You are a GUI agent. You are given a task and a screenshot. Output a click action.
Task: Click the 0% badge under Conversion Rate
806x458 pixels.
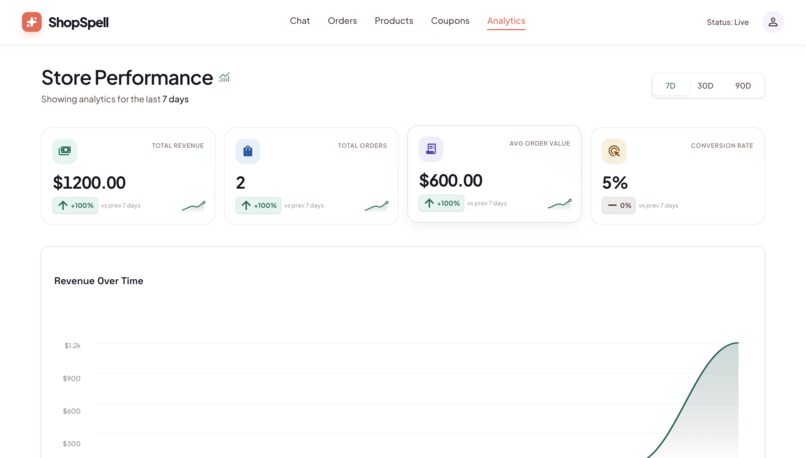click(619, 205)
